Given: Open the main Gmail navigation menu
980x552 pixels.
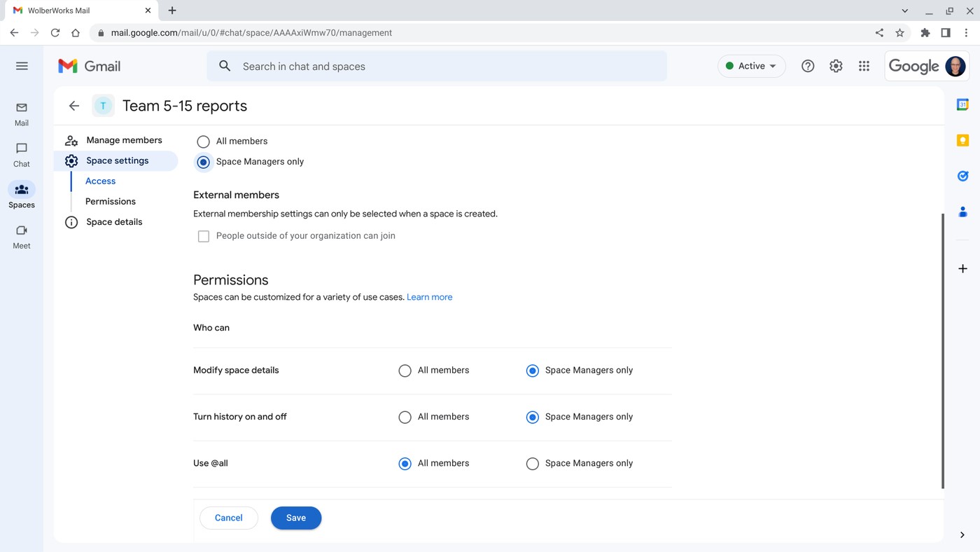Looking at the screenshot, I should (x=22, y=65).
